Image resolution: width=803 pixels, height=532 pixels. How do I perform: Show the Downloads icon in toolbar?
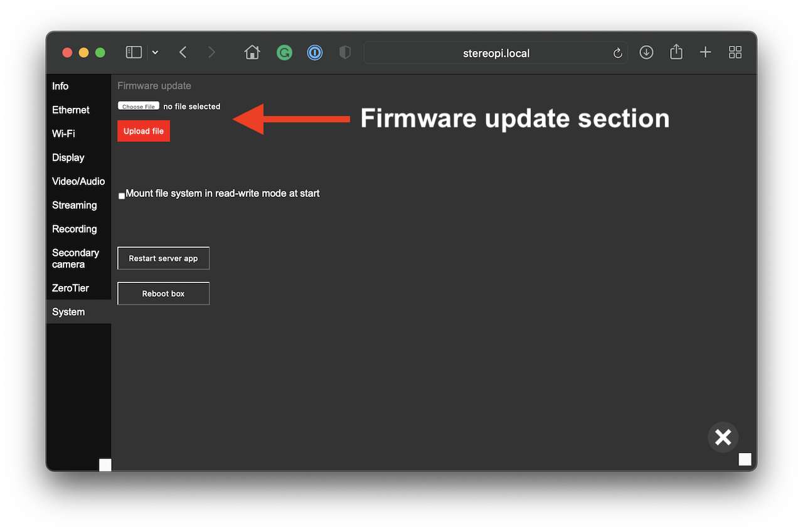[646, 53]
